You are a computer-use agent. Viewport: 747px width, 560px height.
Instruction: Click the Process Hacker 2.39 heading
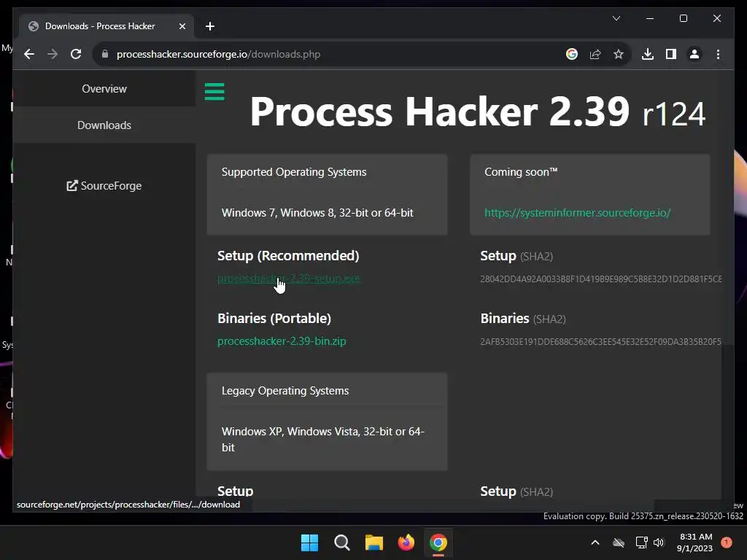[x=477, y=112]
